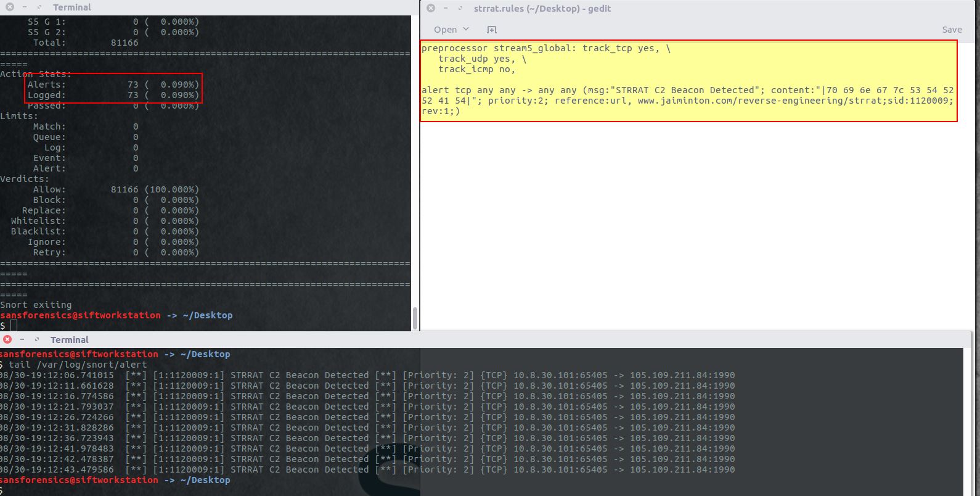Viewport: 980px width, 496px height.
Task: Click the alert row timestamped 19:12:41.978483
Action: (x=367, y=448)
